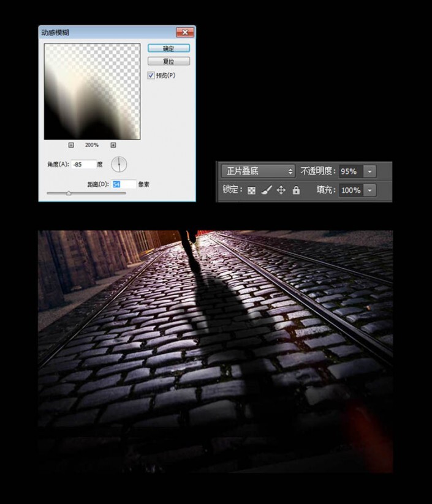Screen dimensions: 432x504
Task: Click the motion blur preview thumbnail
Action: tap(92, 91)
